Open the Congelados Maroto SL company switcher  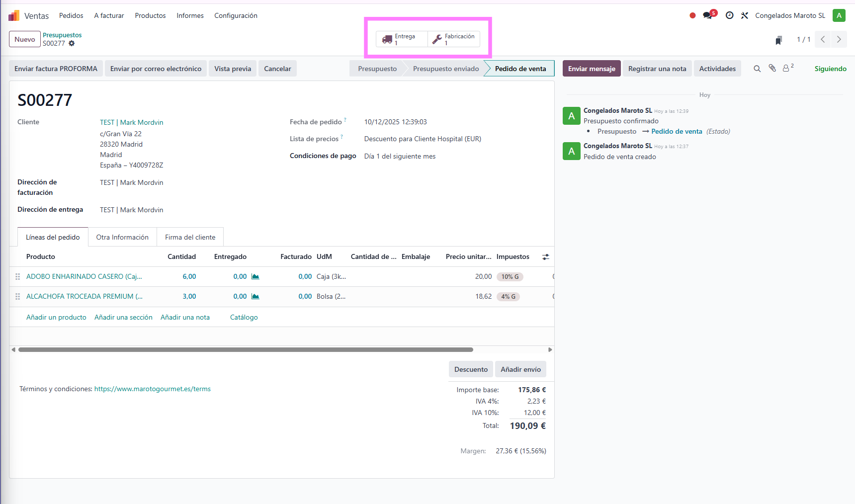point(790,15)
